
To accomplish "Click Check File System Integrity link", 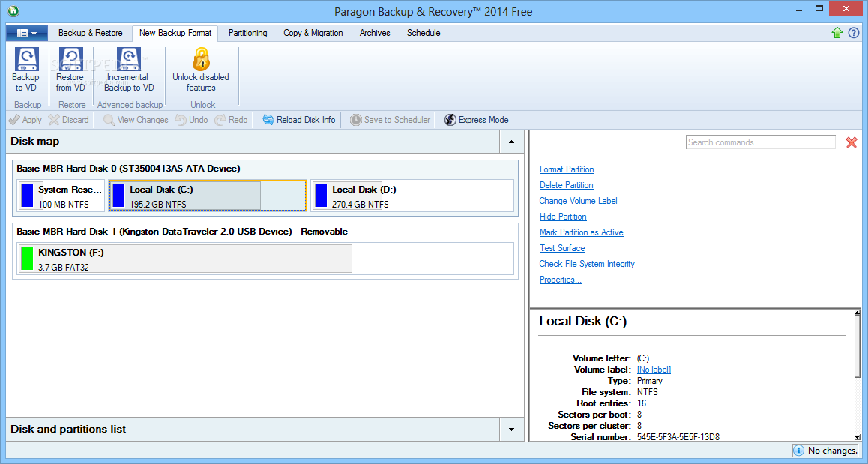I will (588, 264).
